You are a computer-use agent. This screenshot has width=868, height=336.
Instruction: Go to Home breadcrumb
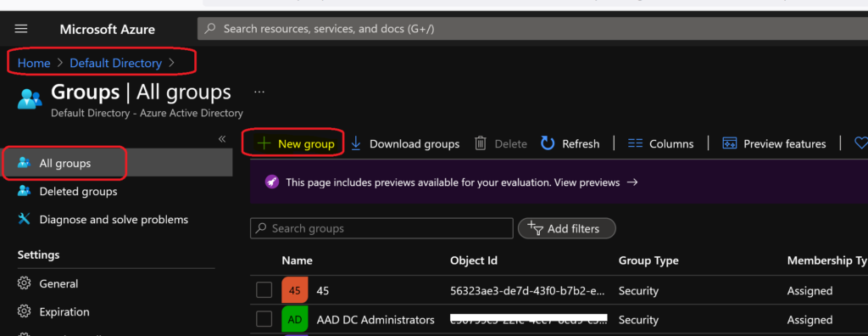point(34,63)
